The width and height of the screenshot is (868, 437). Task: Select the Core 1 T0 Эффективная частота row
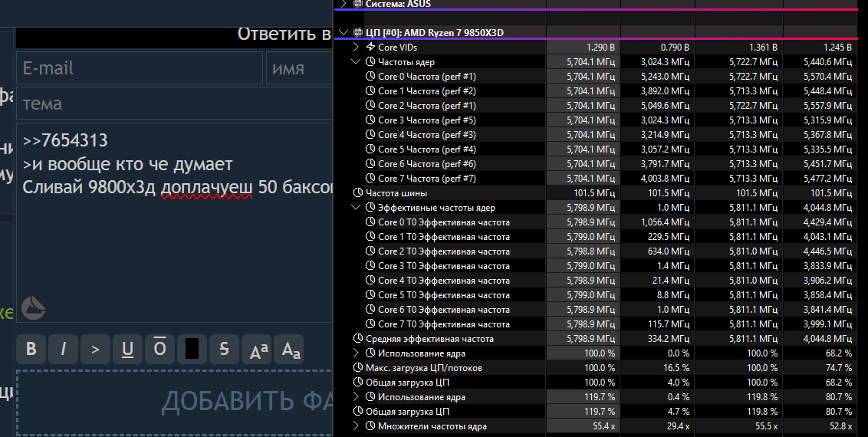click(597, 237)
